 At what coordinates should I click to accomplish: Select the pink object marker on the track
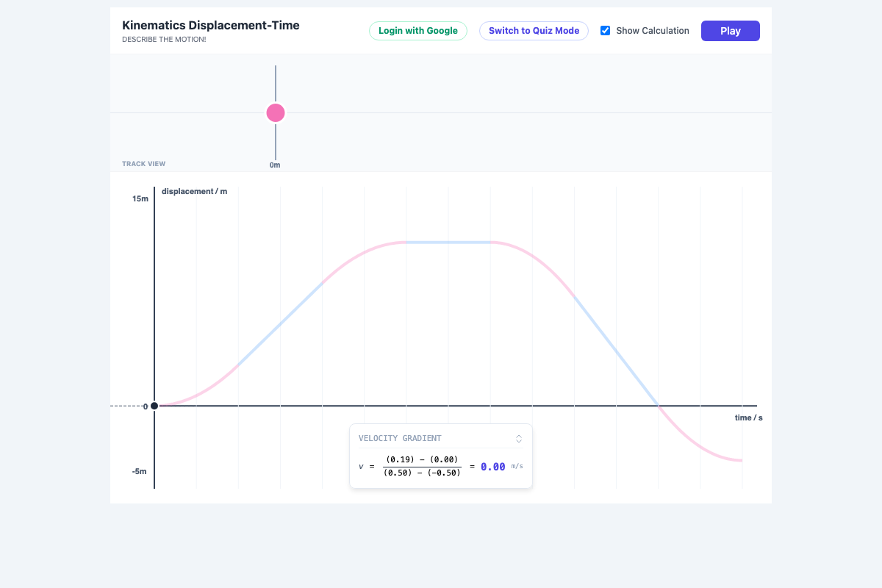click(275, 112)
